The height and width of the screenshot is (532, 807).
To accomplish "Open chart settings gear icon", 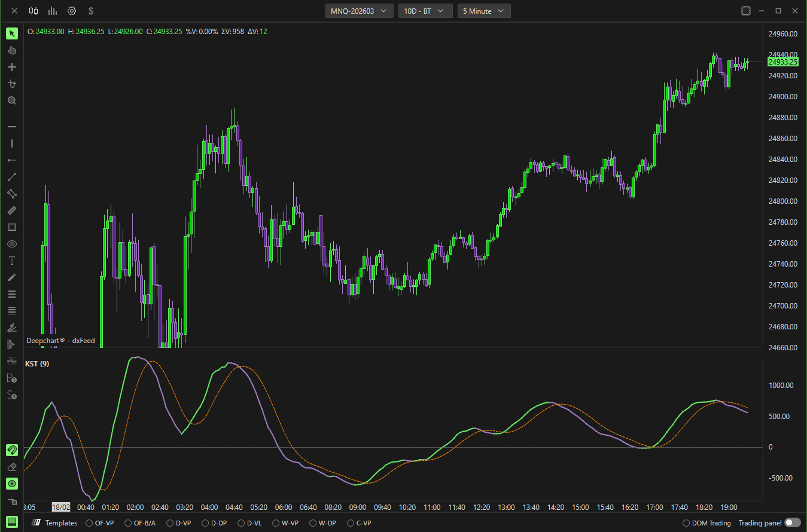I will (72, 11).
